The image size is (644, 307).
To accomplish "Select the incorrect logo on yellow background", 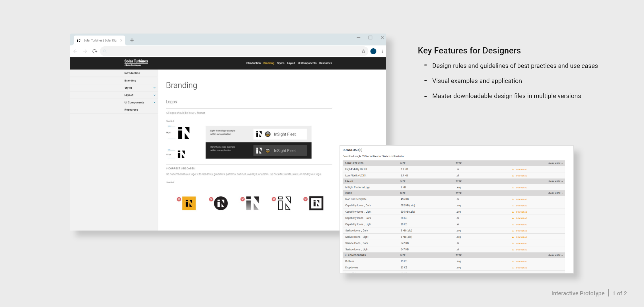I will pyautogui.click(x=189, y=203).
